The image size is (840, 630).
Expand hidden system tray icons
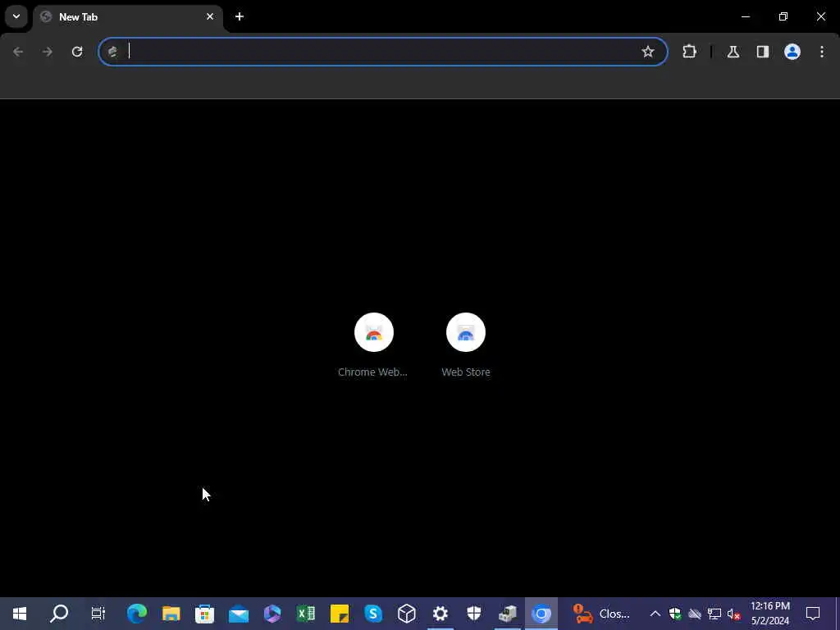pos(655,614)
